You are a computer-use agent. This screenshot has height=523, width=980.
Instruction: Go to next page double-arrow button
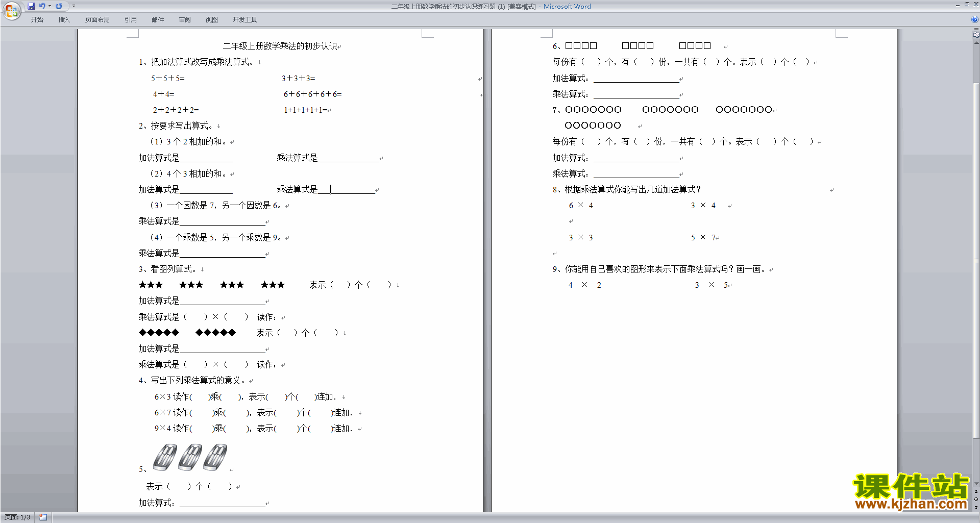[976, 508]
